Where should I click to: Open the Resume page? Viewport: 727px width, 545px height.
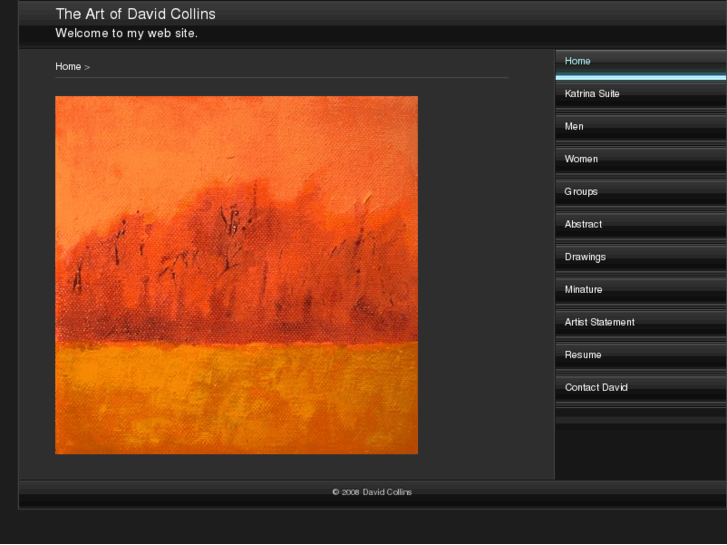pos(641,357)
